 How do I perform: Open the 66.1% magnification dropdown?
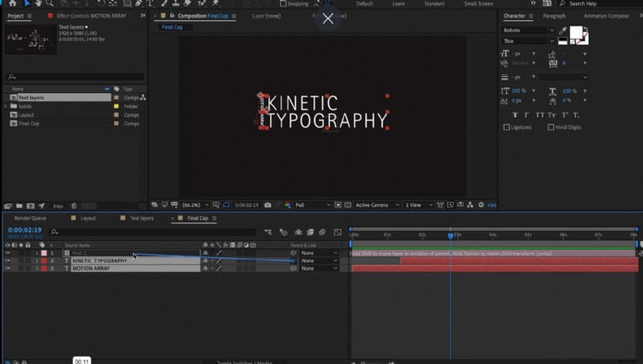coord(195,205)
